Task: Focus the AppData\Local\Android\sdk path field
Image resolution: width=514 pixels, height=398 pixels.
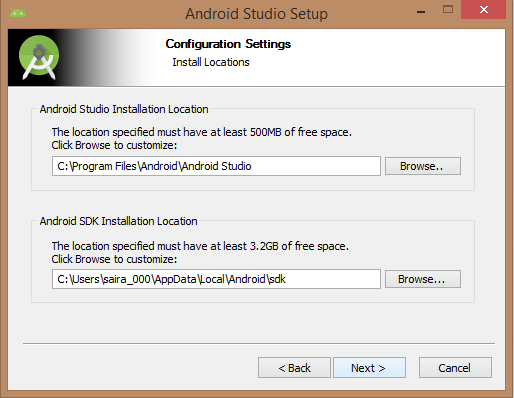Action: click(x=216, y=279)
